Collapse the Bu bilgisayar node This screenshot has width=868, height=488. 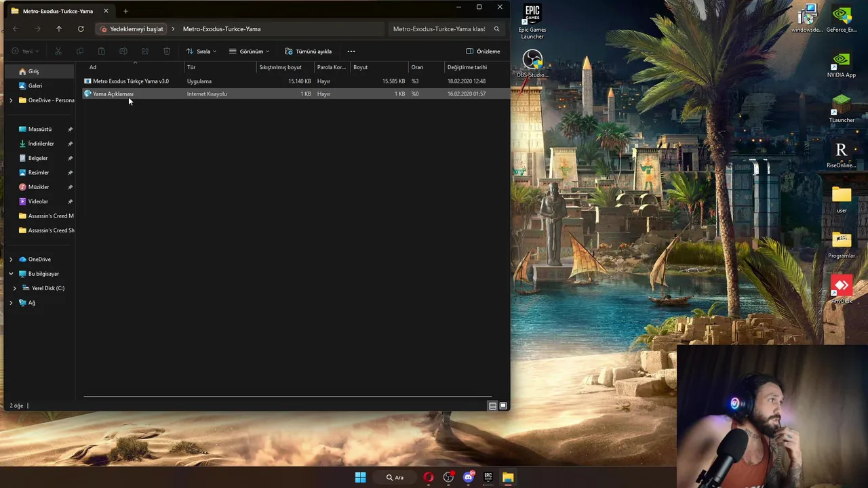[x=11, y=274]
